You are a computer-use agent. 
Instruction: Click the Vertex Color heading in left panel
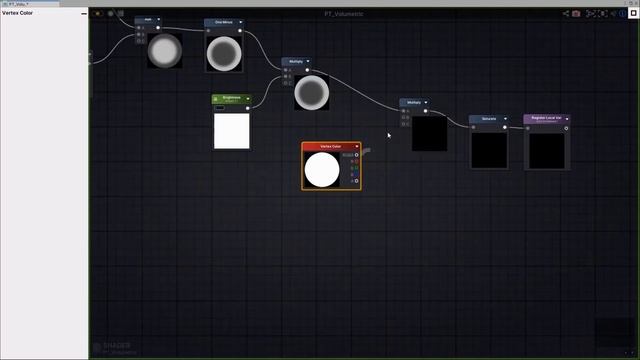click(x=18, y=13)
